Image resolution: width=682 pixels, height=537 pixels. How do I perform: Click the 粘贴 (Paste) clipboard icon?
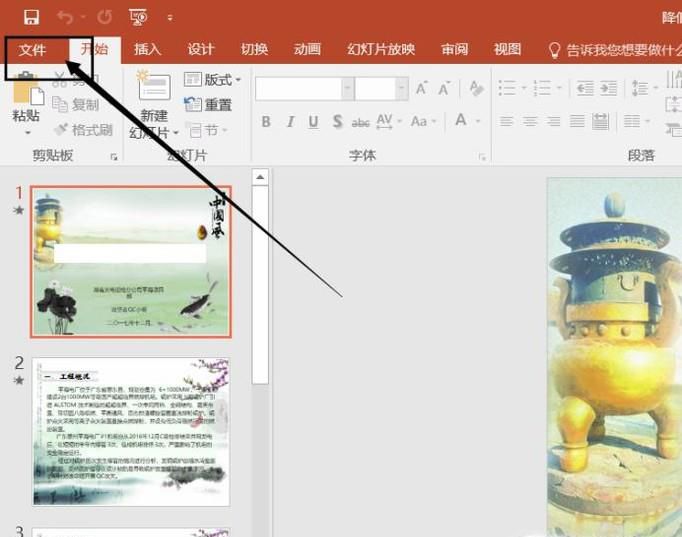coord(27,90)
